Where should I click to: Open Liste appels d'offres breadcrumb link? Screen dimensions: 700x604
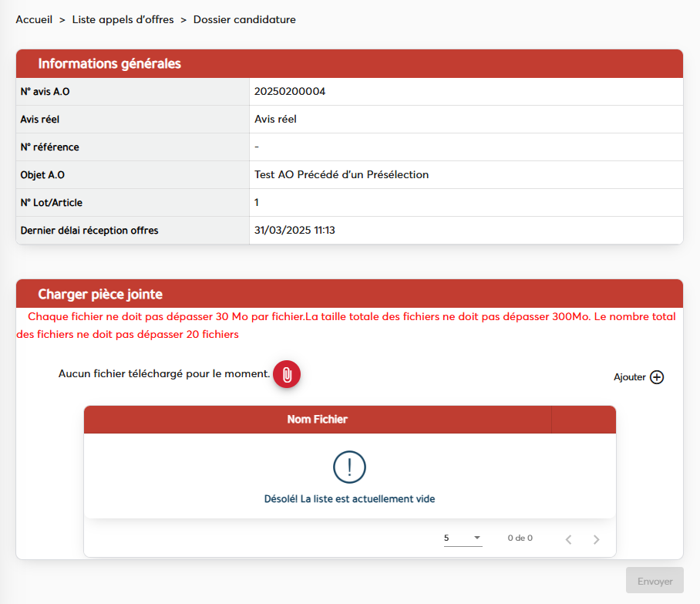coord(122,19)
